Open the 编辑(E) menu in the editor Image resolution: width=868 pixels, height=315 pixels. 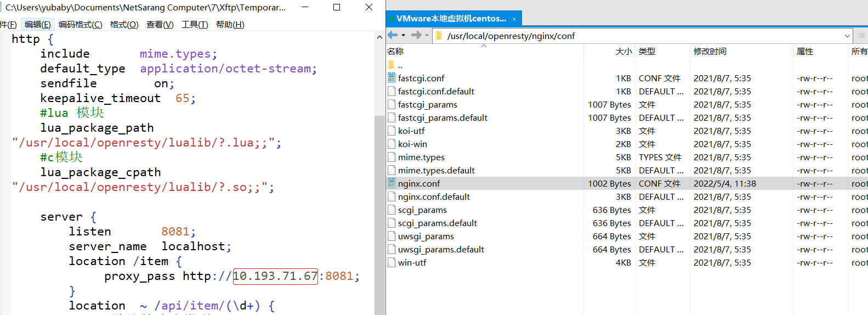coord(37,24)
